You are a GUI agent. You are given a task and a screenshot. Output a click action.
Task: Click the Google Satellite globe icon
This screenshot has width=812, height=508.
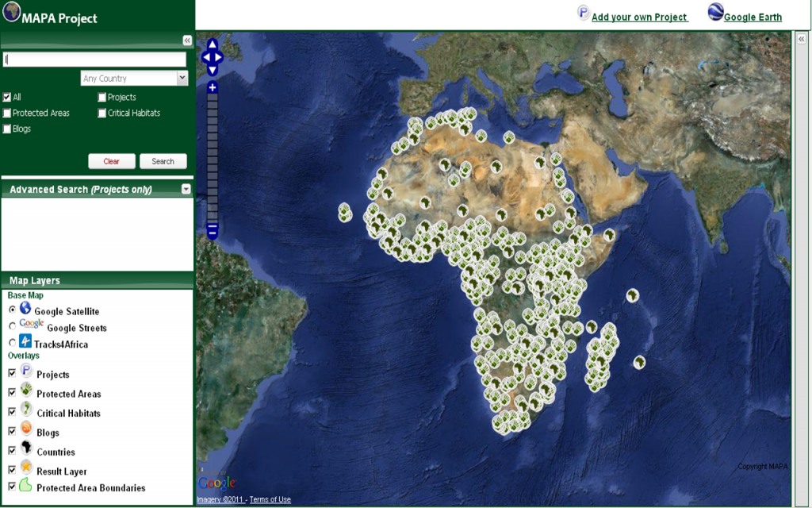coord(25,308)
